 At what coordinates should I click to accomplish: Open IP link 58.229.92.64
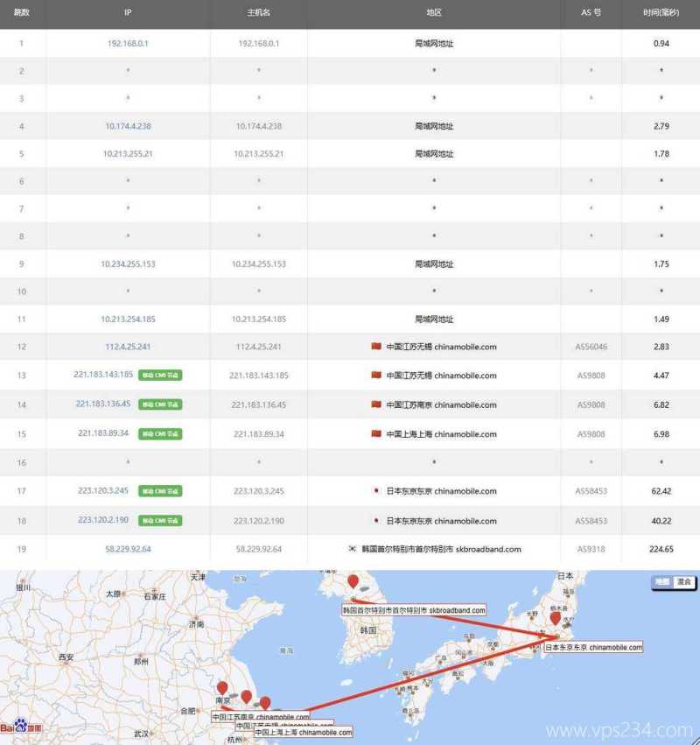pyautogui.click(x=128, y=549)
